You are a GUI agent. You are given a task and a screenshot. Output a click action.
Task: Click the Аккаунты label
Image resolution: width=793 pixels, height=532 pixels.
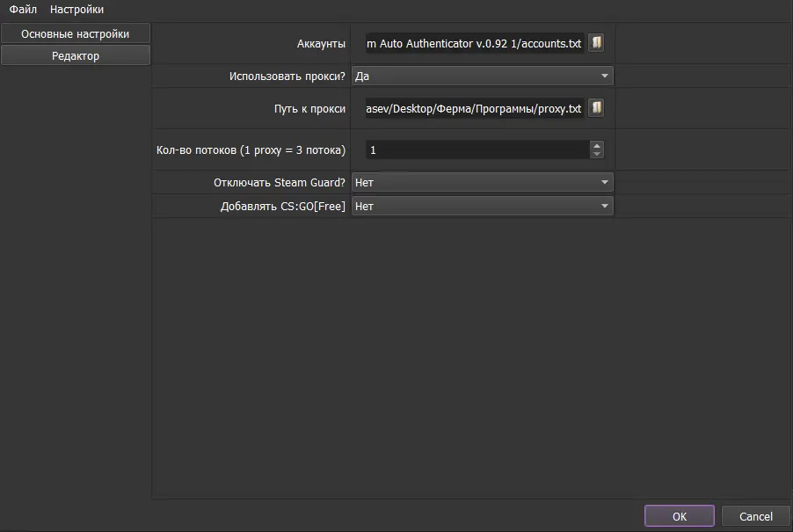coord(321,44)
